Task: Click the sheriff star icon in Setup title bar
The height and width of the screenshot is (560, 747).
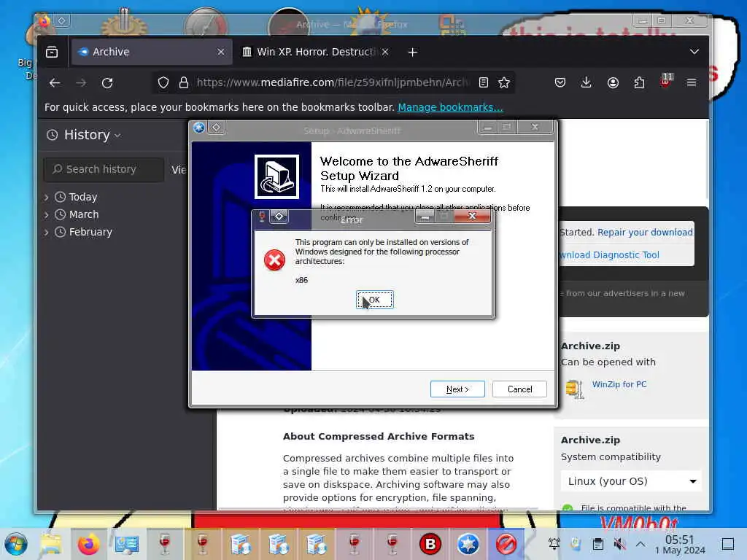Action: (199, 127)
